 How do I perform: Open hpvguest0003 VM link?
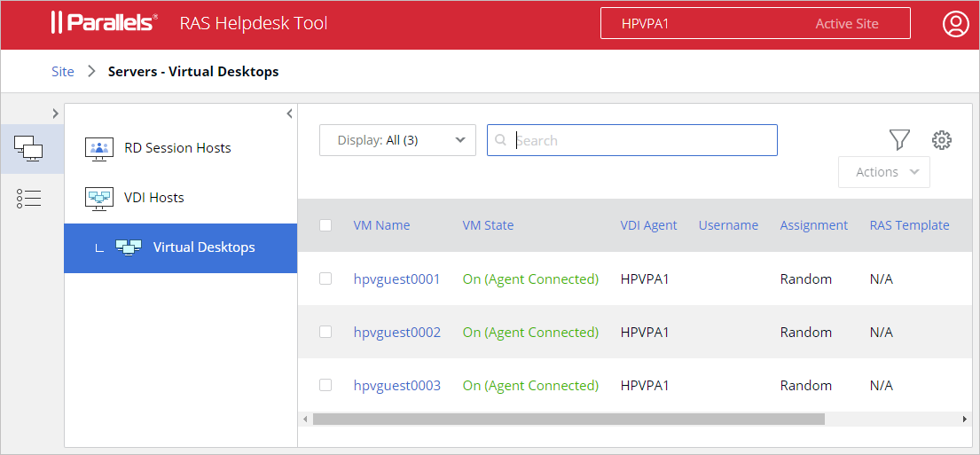(x=396, y=385)
